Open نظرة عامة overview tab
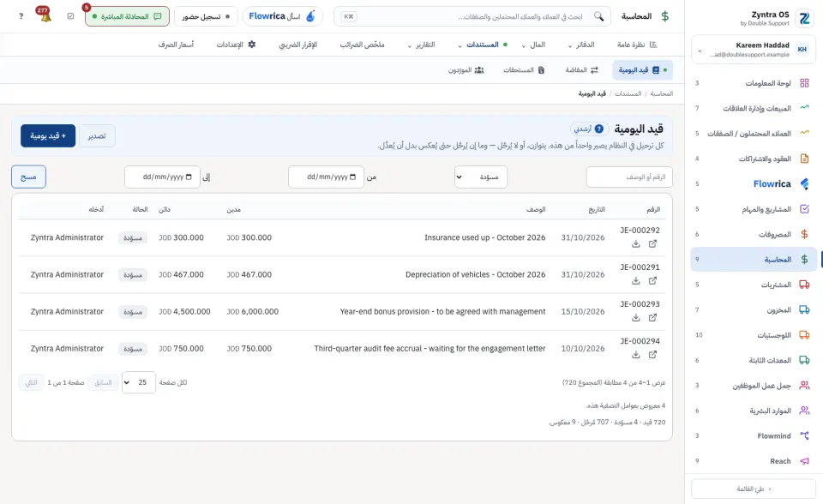This screenshot has height=504, width=823. click(x=637, y=45)
